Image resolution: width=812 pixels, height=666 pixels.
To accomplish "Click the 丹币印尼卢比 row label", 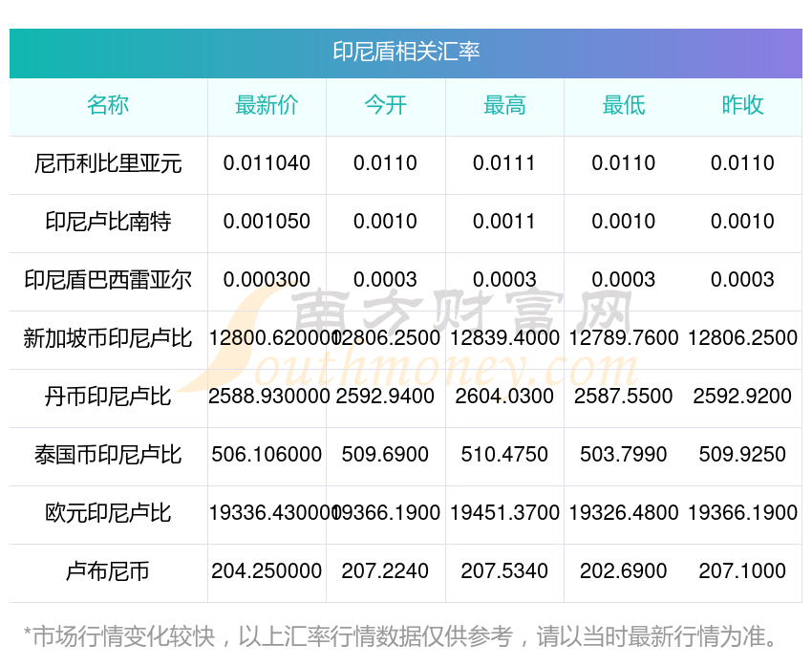I will (x=109, y=397).
